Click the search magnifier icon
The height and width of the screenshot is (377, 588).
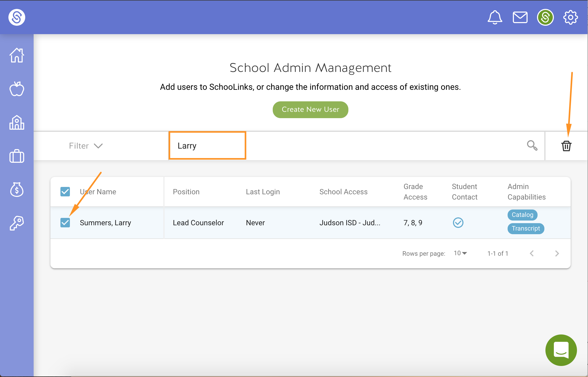532,145
